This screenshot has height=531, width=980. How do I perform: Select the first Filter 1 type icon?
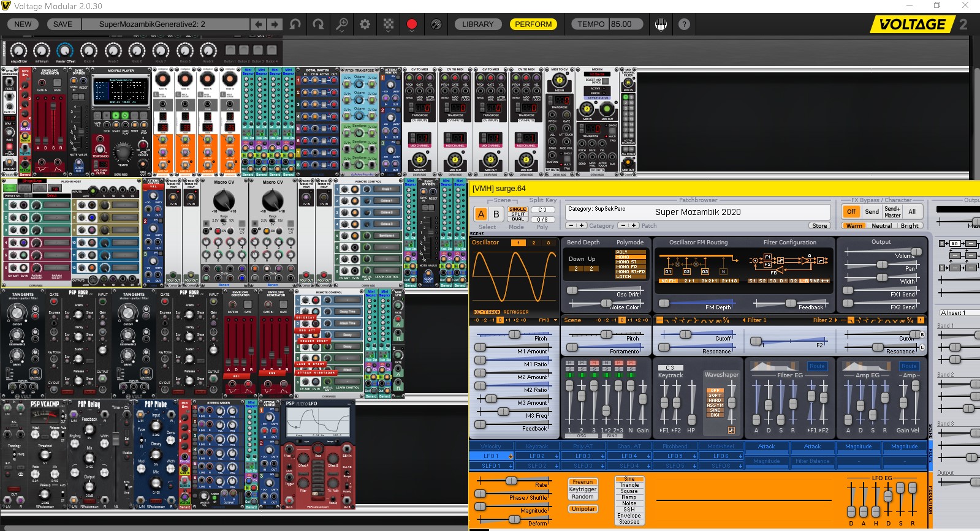659,320
